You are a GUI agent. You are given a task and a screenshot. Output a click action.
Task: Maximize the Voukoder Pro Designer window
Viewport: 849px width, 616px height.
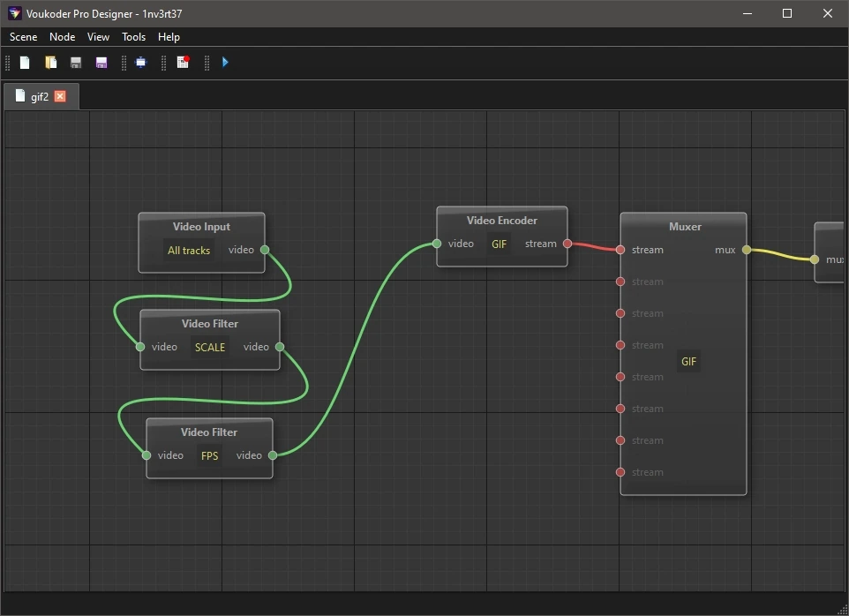[787, 13]
